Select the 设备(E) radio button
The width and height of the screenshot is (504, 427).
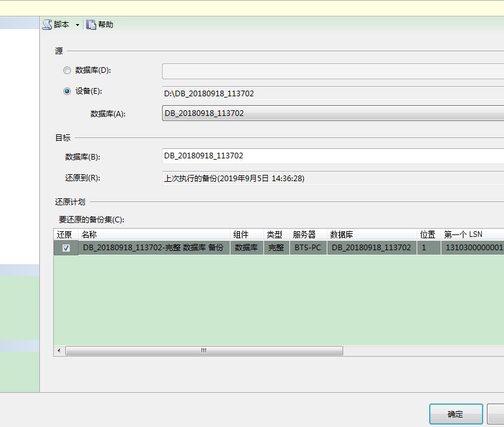(x=67, y=91)
